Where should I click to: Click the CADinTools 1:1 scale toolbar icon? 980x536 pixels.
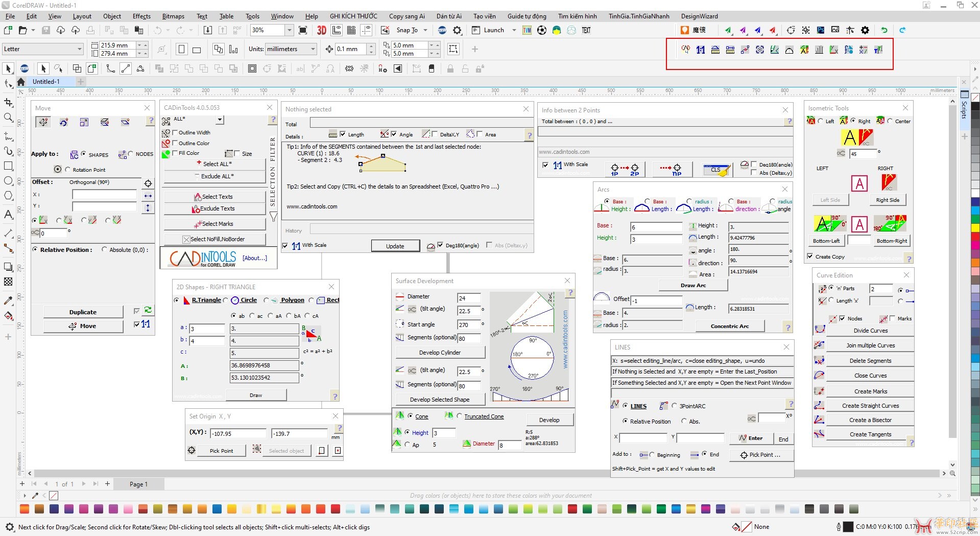pos(701,50)
